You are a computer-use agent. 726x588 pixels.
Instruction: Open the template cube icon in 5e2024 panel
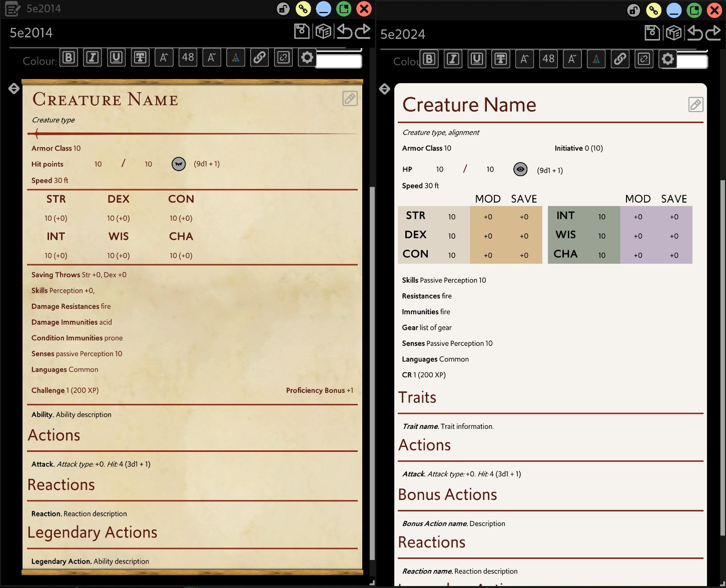point(673,33)
